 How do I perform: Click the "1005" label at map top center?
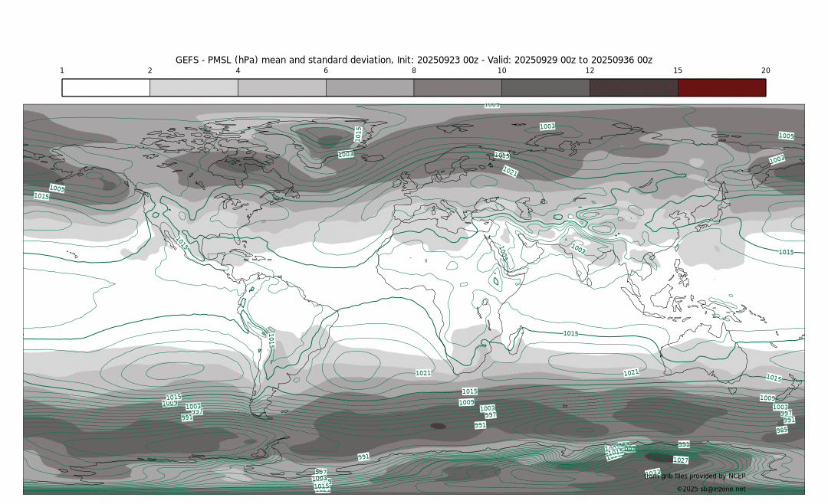coord(491,104)
